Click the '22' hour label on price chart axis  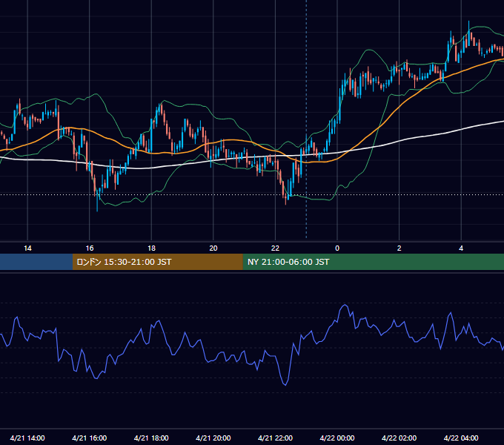pyautogui.click(x=275, y=248)
